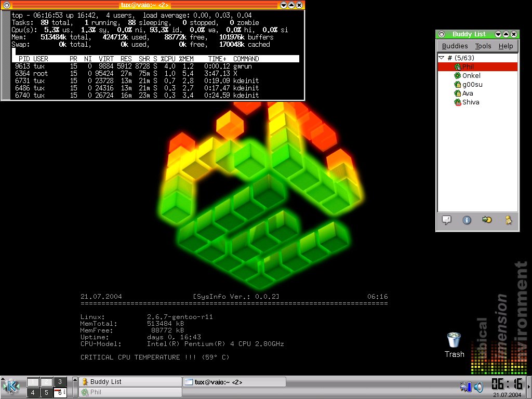
Task: Activate the tux@vaio terminal taskbar button
Action: tap(234, 382)
